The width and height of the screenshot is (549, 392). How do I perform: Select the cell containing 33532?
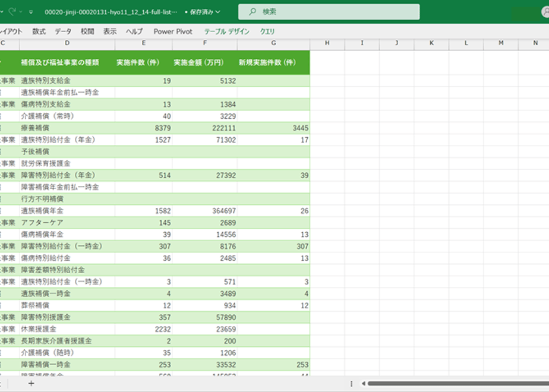point(205,365)
